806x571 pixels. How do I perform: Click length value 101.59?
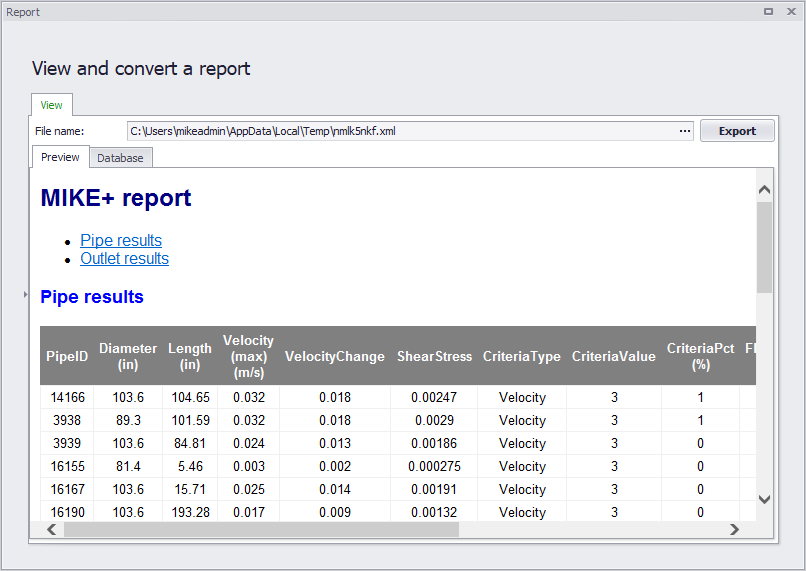coord(190,420)
